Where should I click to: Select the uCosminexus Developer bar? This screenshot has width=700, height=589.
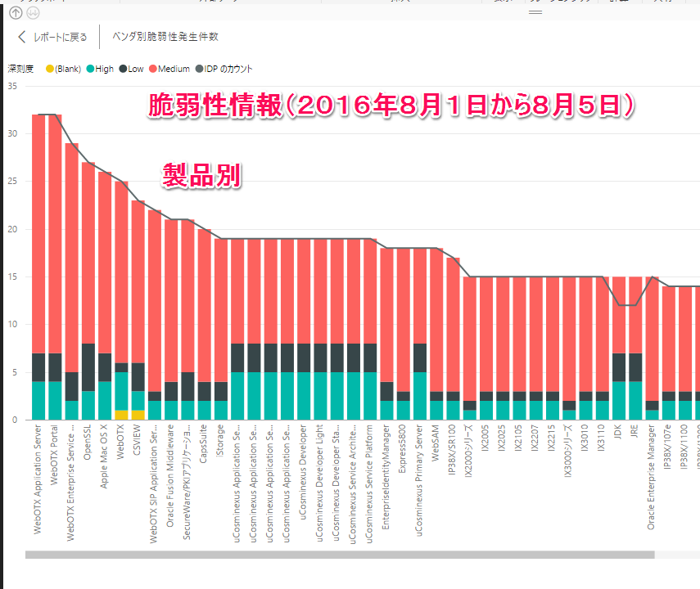click(304, 330)
